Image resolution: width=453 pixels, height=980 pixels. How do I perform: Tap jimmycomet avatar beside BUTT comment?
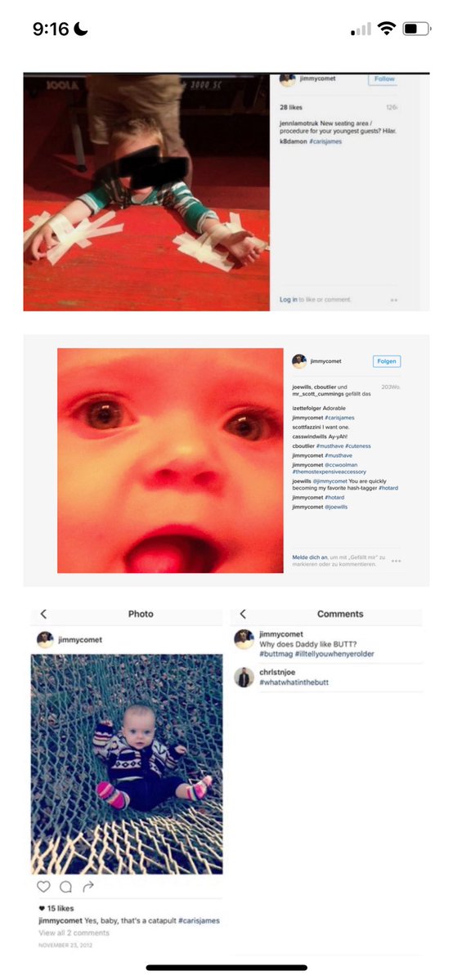(244, 639)
